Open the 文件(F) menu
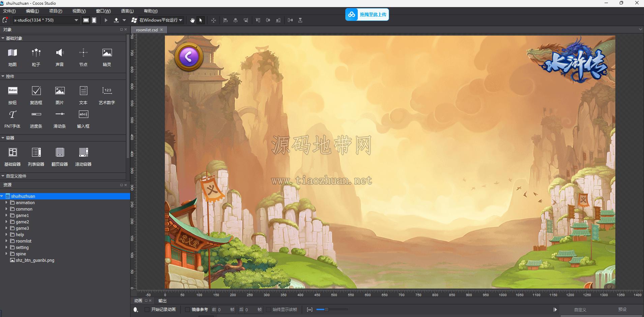Viewport: 644px width, 317px height. coord(9,11)
